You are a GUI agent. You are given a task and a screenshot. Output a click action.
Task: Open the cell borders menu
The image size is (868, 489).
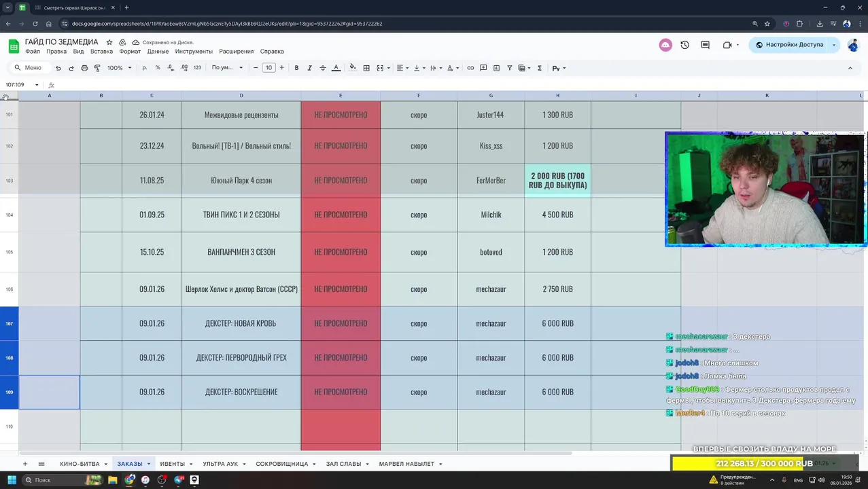pos(366,68)
